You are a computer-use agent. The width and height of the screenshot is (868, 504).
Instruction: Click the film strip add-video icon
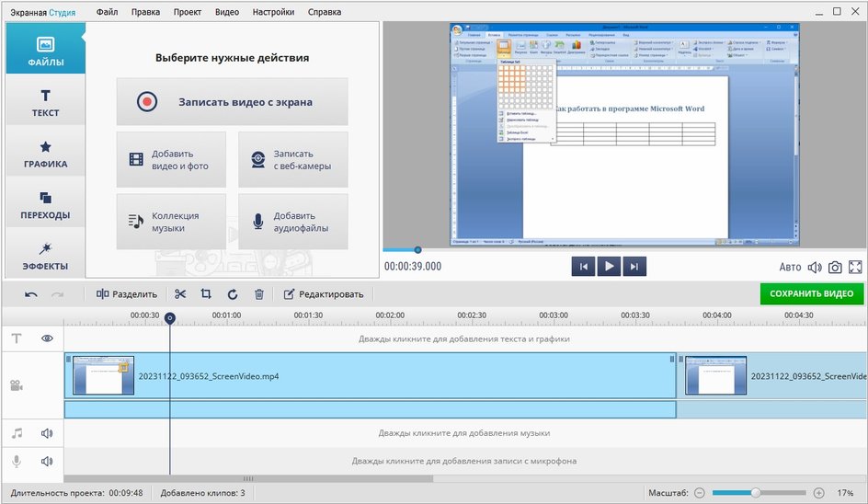point(136,159)
